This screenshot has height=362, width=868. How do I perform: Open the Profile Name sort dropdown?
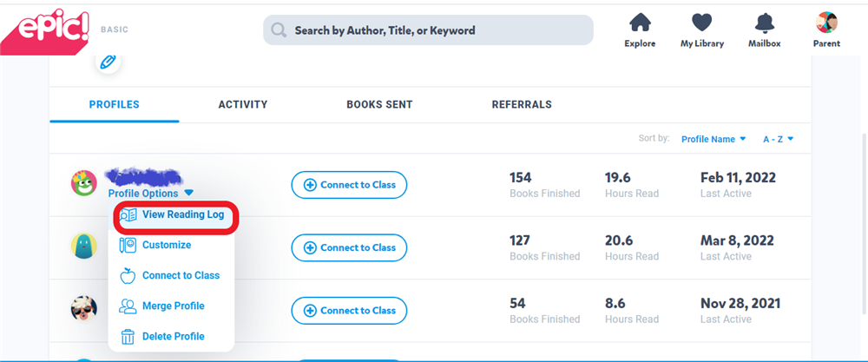click(x=713, y=139)
